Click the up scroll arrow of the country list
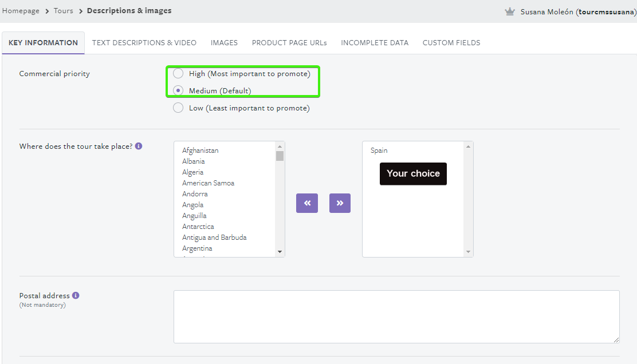 click(x=280, y=147)
